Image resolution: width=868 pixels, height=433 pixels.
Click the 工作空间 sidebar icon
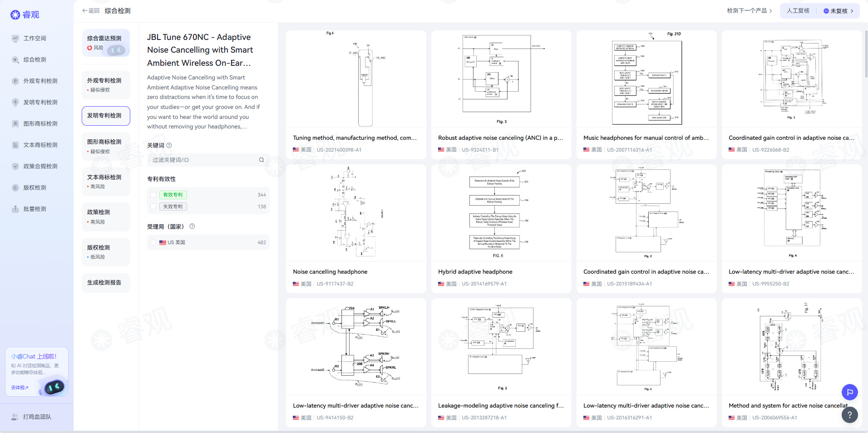point(15,39)
